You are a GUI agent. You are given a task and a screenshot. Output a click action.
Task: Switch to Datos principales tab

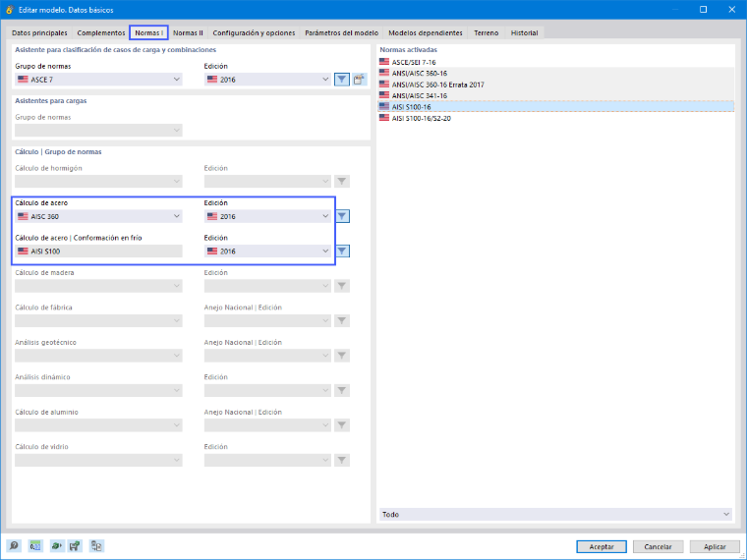[39, 32]
